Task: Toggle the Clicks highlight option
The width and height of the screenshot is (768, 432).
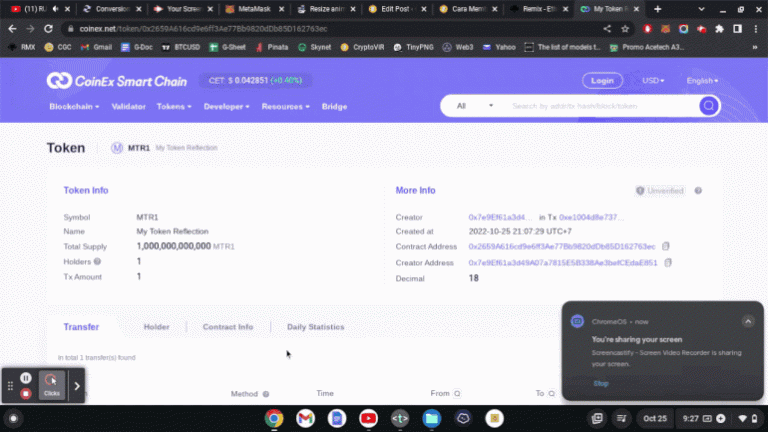Action: click(x=51, y=385)
